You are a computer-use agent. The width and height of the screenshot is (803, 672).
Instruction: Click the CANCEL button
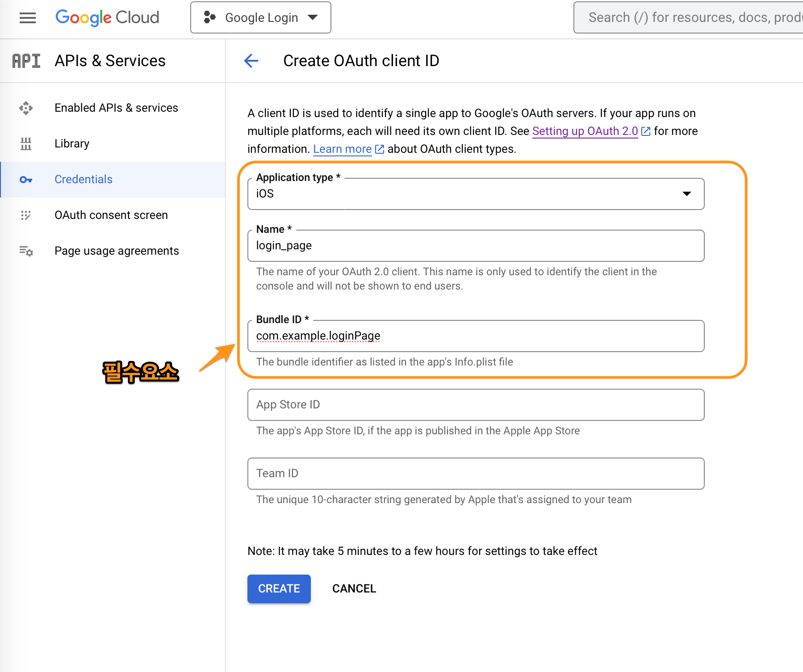(x=354, y=589)
